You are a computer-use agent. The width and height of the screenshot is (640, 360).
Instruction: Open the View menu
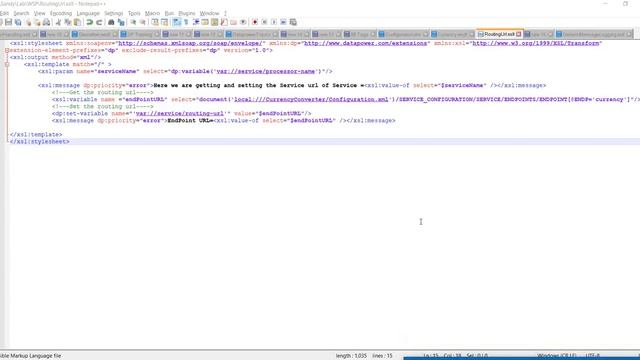pyautogui.click(x=40, y=13)
